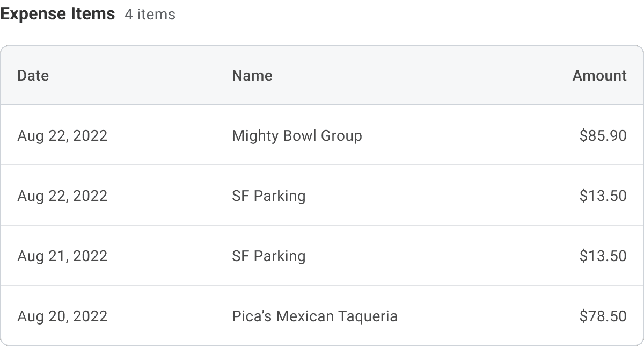Viewport: 644px width, 346px height.
Task: Select the $13.50 amount for Aug 22
Action: 603,196
